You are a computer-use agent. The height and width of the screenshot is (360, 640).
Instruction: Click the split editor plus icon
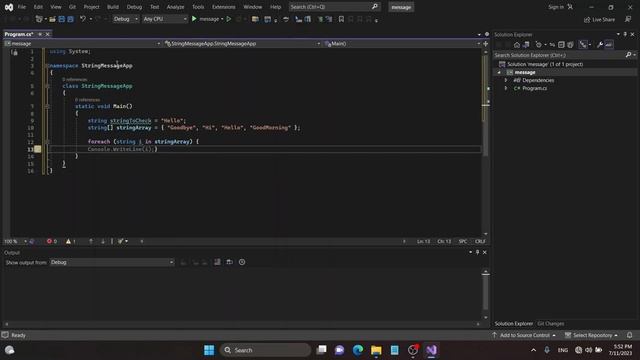click(x=486, y=43)
